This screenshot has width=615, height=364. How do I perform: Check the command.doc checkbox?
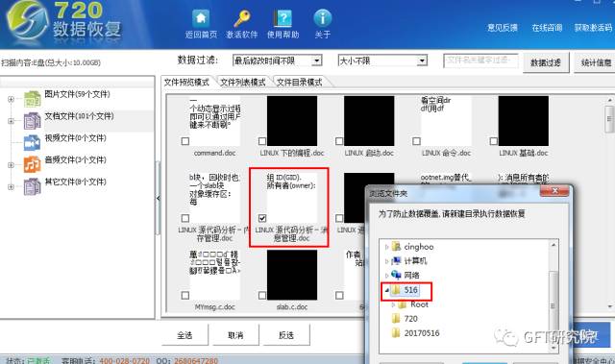coord(185,141)
